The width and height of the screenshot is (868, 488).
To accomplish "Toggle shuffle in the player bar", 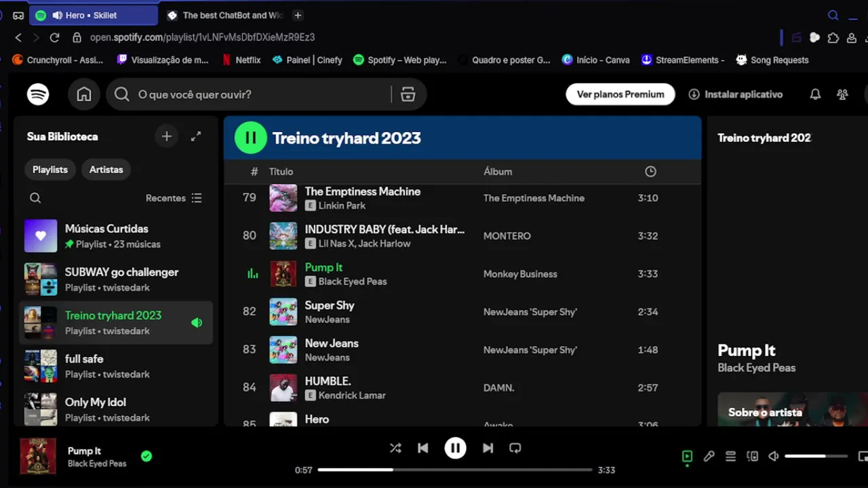I will click(x=395, y=448).
